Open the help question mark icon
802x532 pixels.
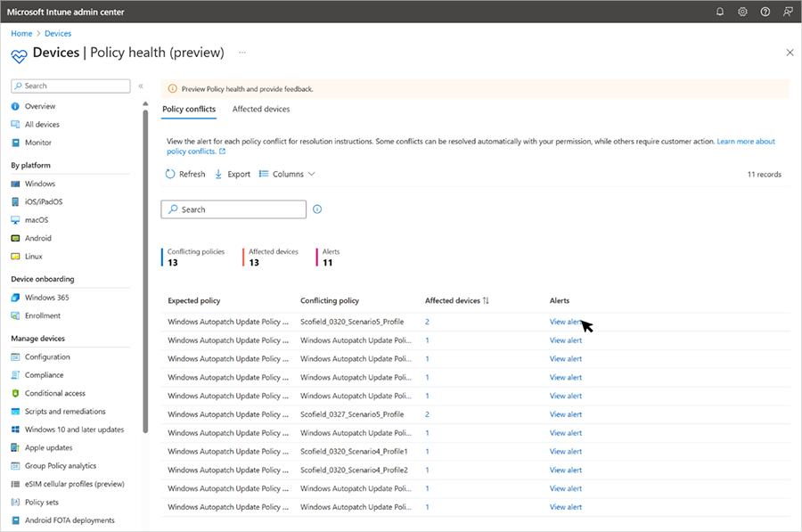[x=765, y=12]
